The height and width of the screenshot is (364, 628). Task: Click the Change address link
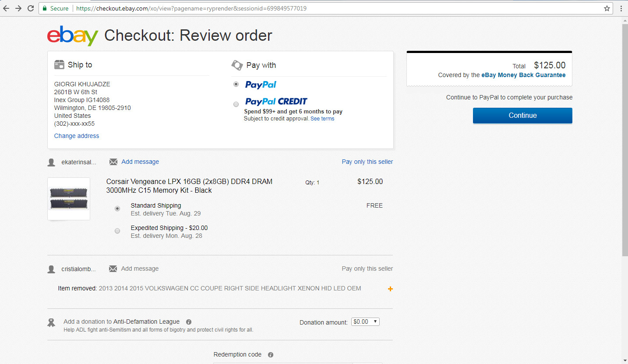[77, 136]
